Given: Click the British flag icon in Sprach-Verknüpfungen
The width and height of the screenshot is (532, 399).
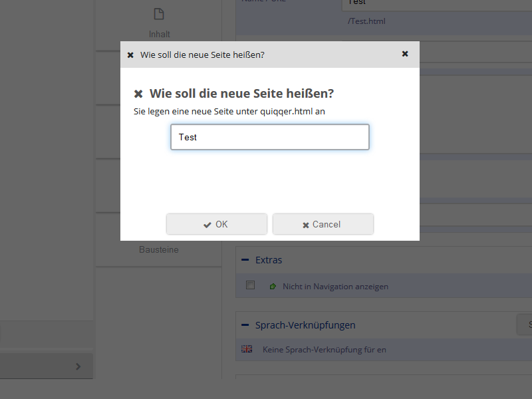Looking at the screenshot, I should point(245,348).
